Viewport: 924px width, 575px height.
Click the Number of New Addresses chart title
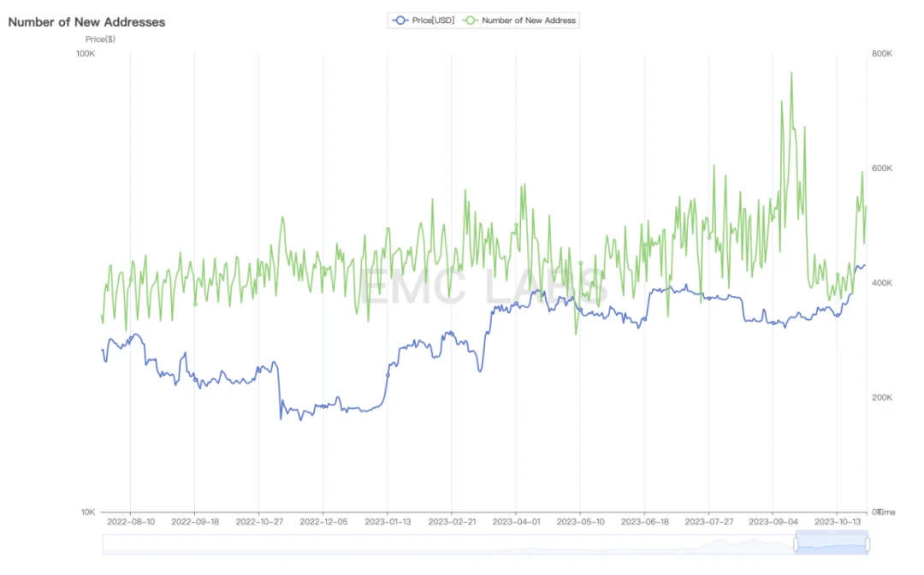click(86, 21)
